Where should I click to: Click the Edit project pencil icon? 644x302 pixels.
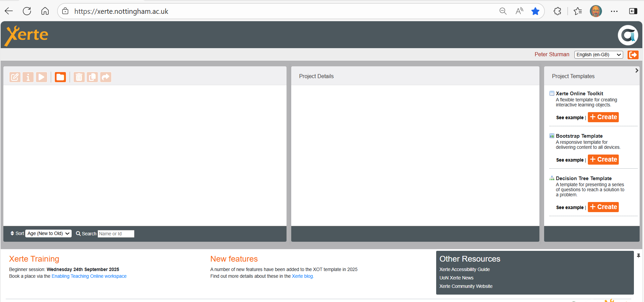tap(15, 77)
